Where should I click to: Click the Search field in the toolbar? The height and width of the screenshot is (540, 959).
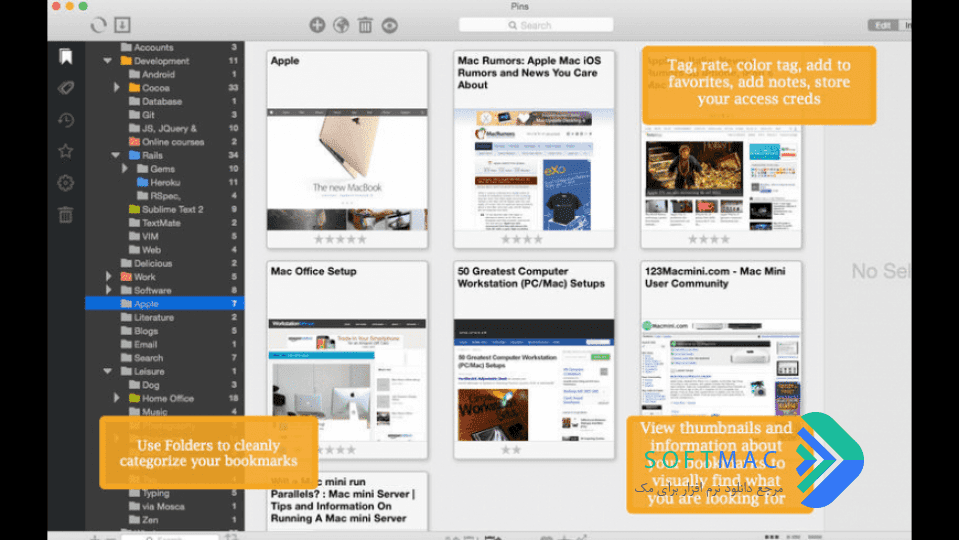tap(536, 25)
